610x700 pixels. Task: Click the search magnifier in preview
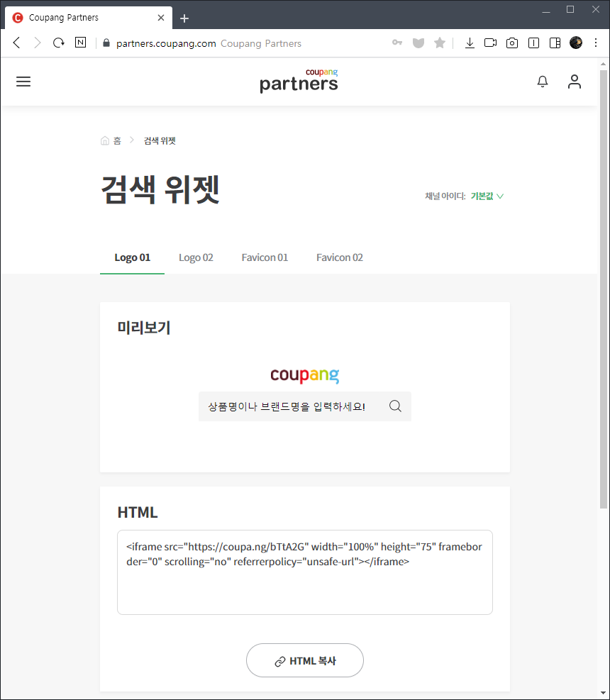point(395,406)
